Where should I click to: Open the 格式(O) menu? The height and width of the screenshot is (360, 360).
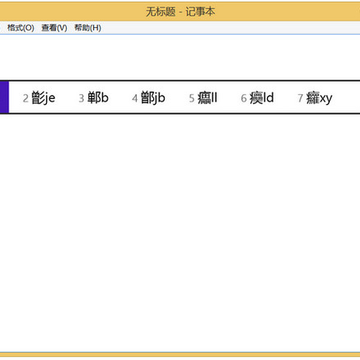coord(21,28)
